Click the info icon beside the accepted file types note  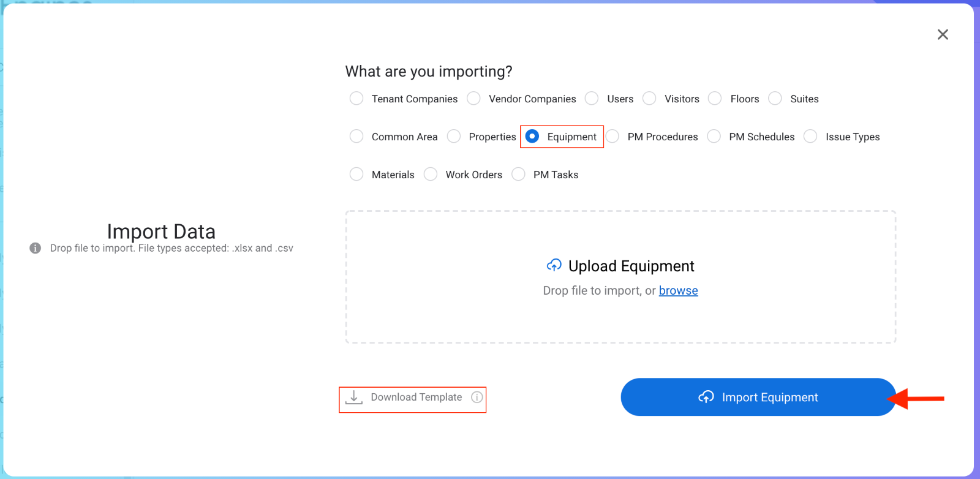(x=36, y=248)
